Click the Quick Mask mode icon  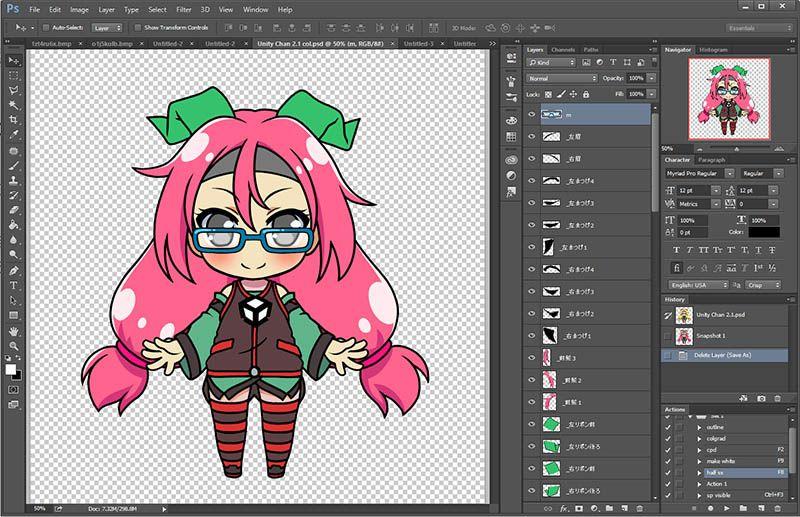pyautogui.click(x=13, y=390)
